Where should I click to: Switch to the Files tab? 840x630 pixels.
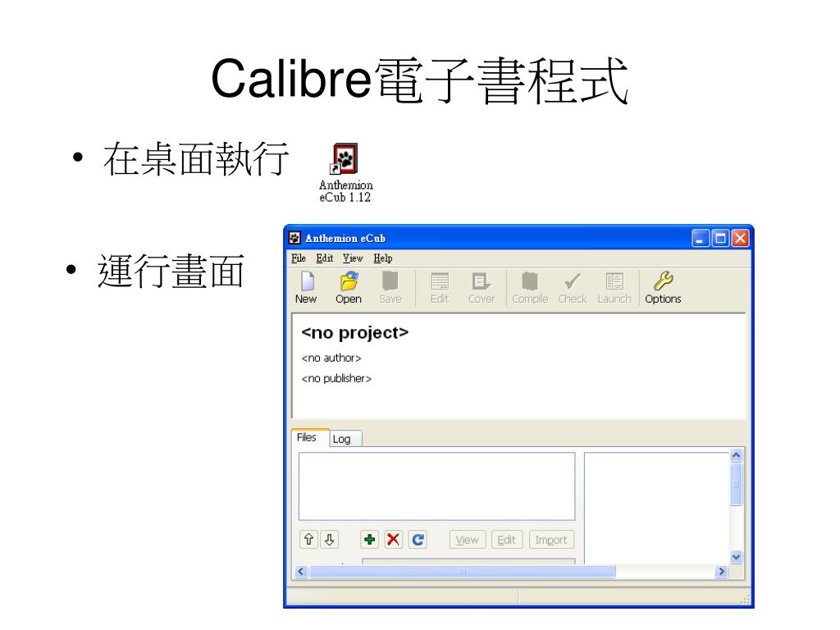click(x=309, y=437)
